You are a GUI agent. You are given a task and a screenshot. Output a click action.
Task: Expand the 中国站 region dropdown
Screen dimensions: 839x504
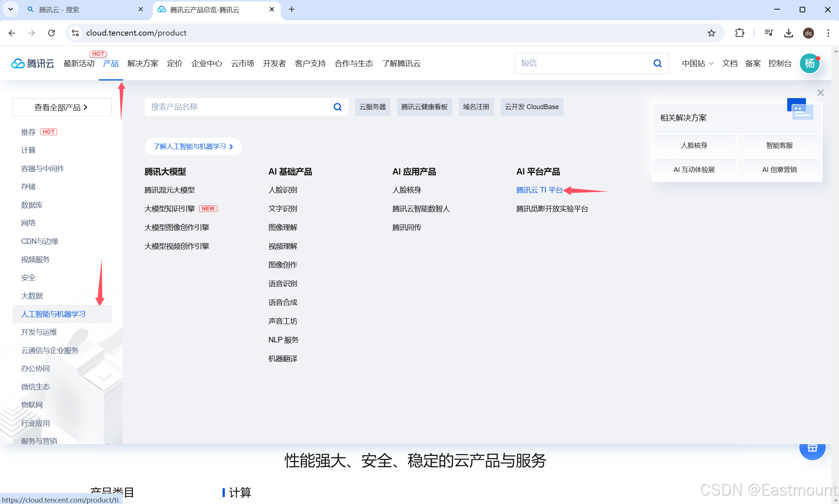(x=698, y=64)
